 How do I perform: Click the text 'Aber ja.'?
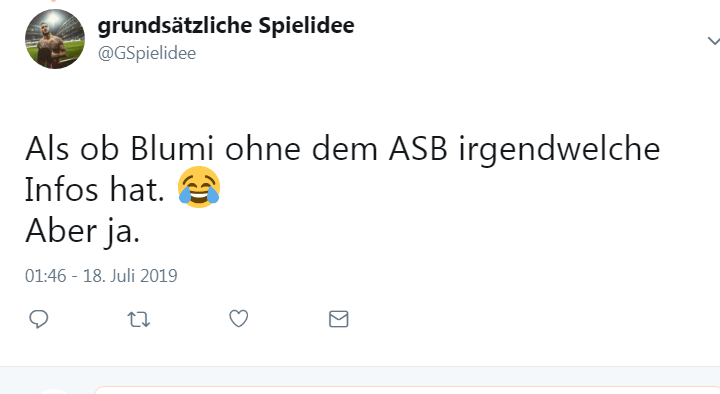pos(82,231)
